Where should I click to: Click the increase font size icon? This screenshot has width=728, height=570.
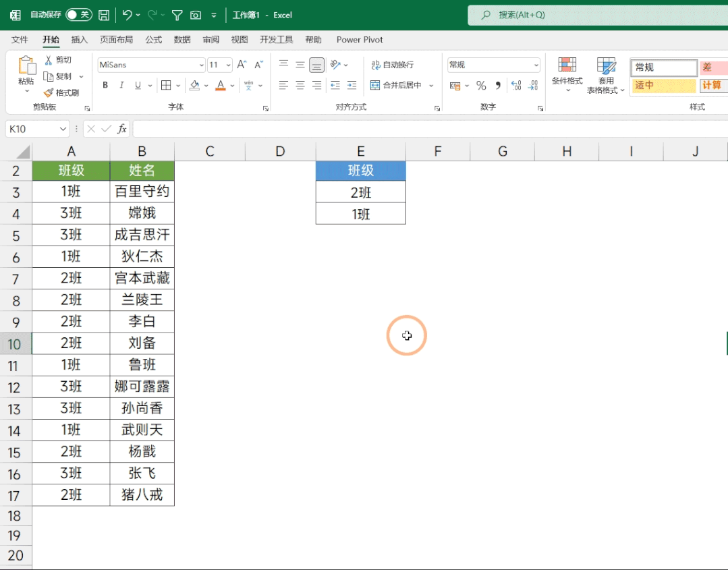point(242,65)
